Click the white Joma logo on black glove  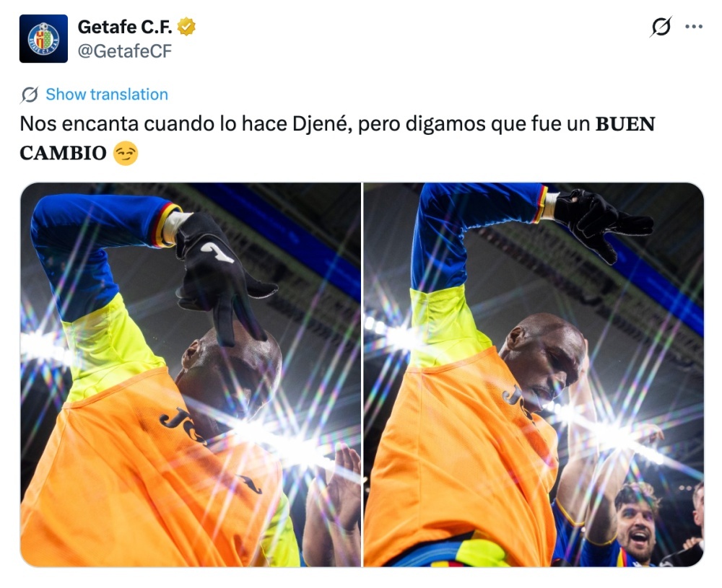(x=217, y=253)
